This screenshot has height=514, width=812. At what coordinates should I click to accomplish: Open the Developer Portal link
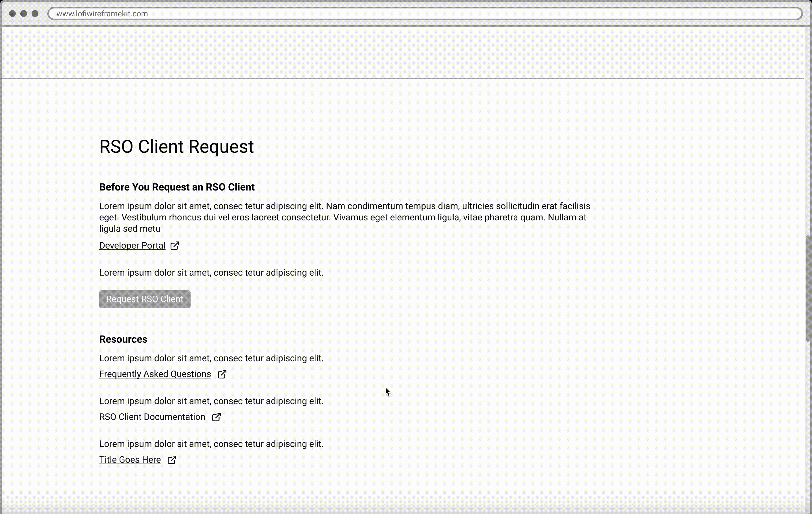coord(132,246)
